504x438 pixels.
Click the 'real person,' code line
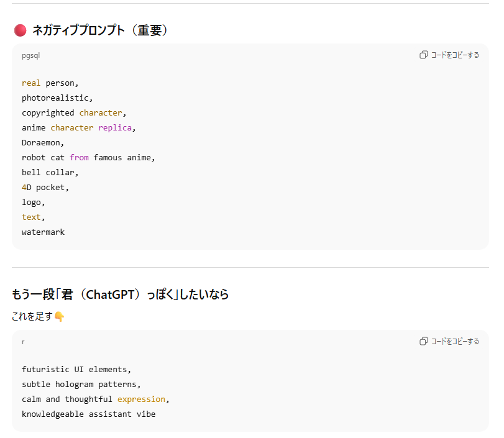(50, 83)
